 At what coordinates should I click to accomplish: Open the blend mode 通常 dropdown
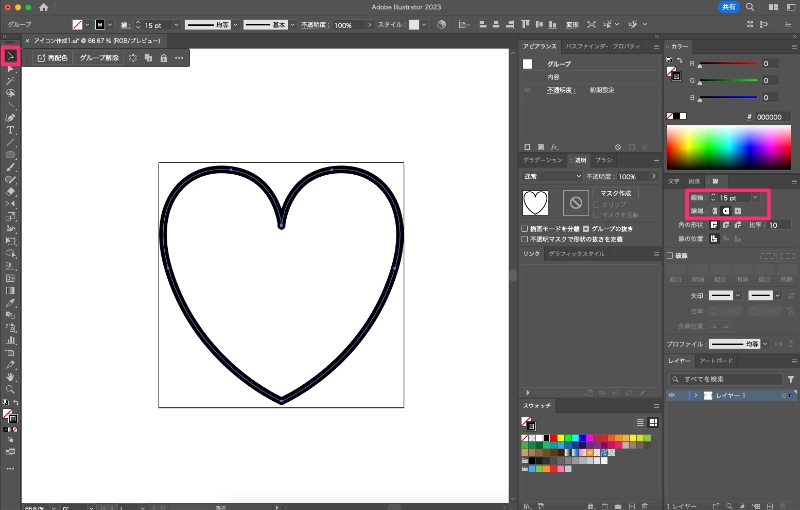(x=553, y=176)
